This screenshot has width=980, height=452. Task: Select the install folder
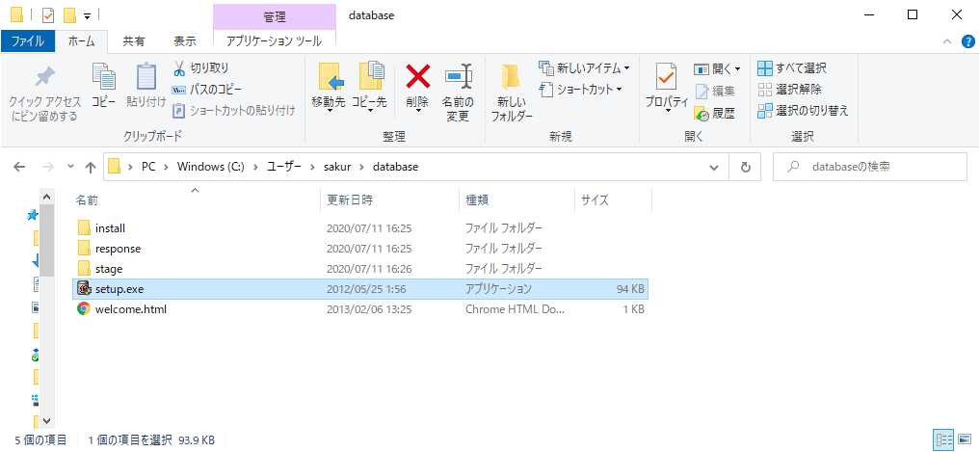point(360,228)
